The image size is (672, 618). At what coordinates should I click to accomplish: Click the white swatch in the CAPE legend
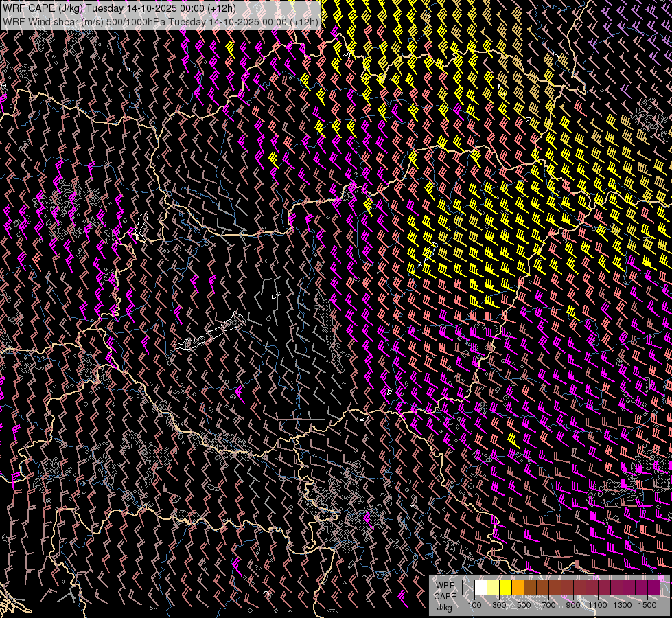click(481, 587)
